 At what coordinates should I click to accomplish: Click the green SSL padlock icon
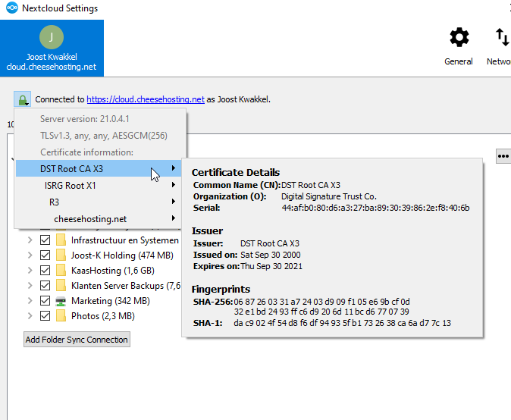22,99
